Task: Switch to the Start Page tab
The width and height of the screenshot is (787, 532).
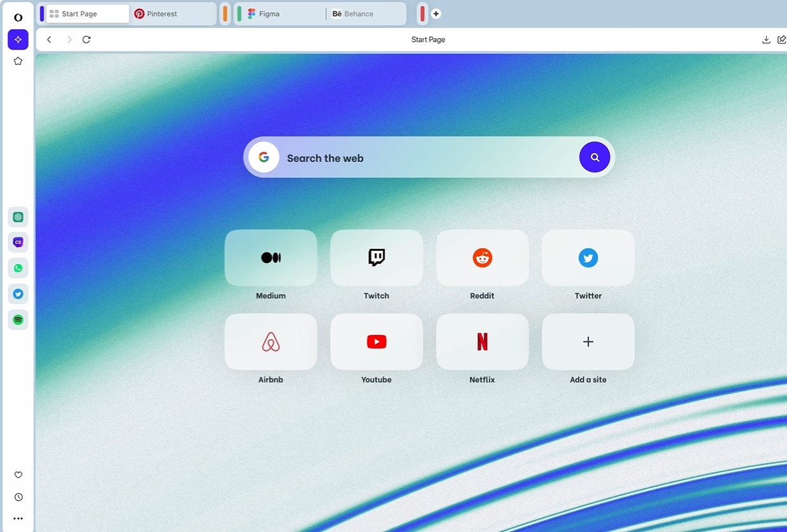Action: pyautogui.click(x=88, y=13)
